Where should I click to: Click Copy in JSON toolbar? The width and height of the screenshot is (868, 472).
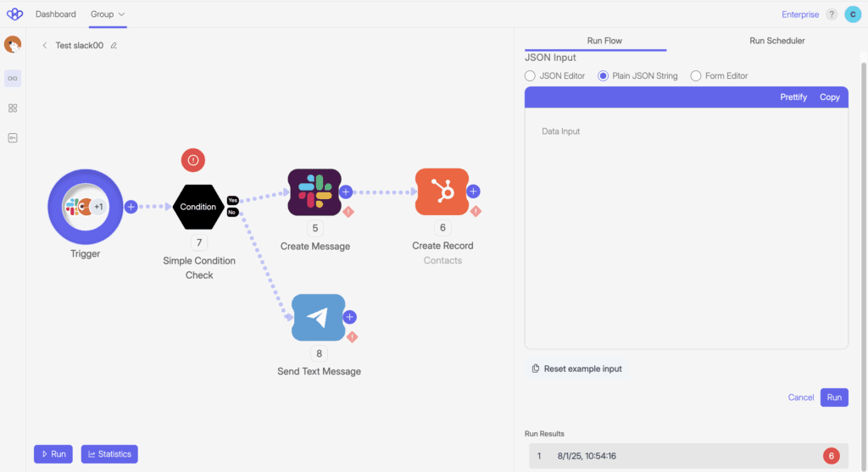829,97
